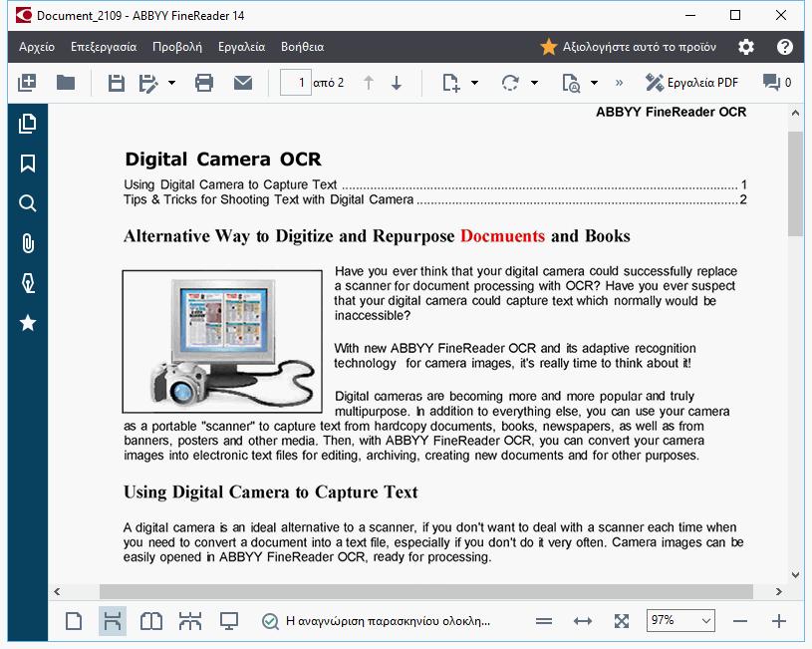Click the 'Digital Camera OCR' title
812x649 pixels.
tap(223, 160)
